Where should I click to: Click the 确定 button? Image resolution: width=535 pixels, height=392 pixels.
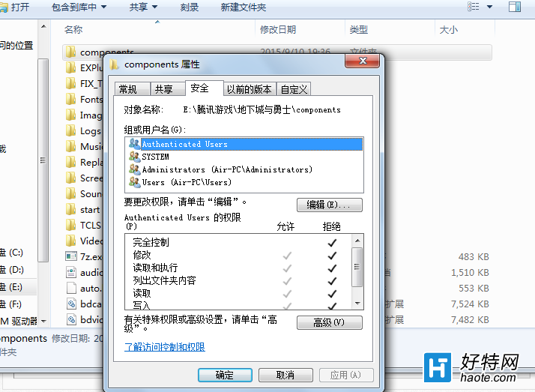click(x=225, y=376)
